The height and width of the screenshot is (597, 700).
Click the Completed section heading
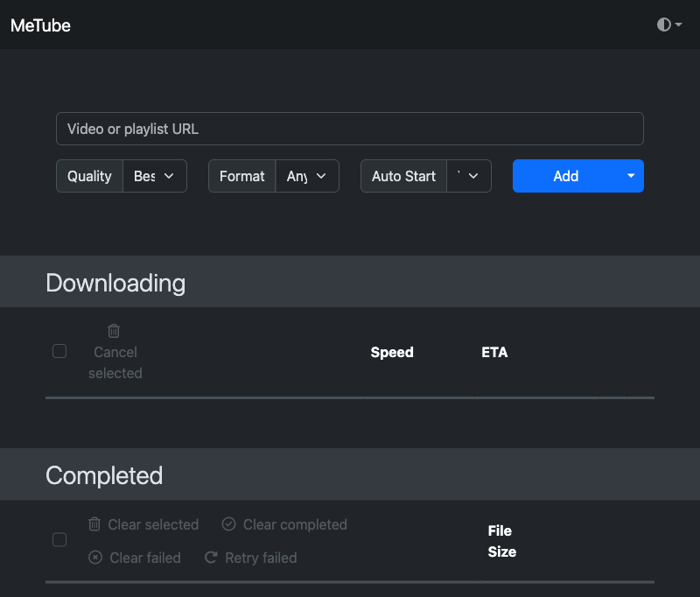point(104,475)
